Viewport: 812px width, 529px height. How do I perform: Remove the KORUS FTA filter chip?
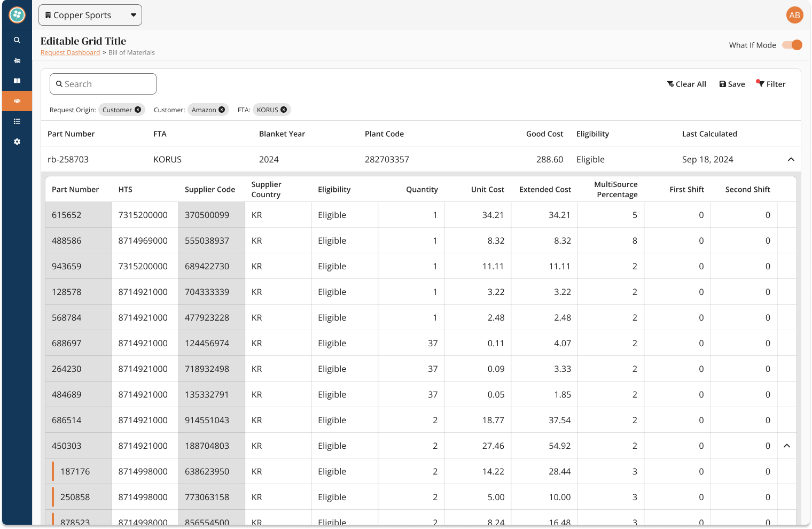coord(284,110)
